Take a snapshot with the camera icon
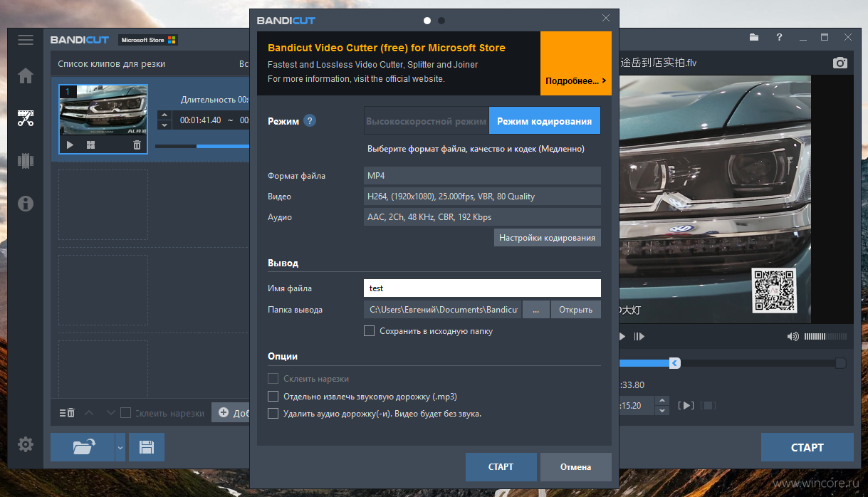868x497 pixels. [x=840, y=63]
